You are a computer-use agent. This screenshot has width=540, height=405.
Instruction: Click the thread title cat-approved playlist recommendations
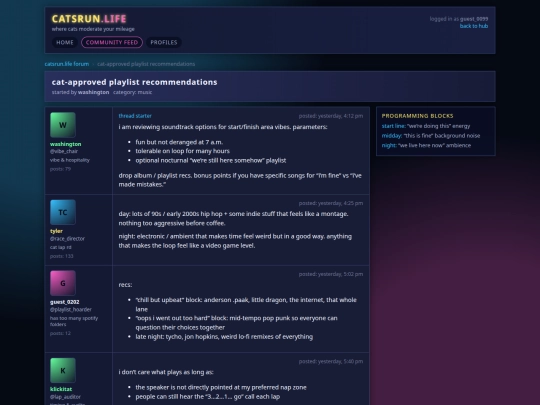click(x=134, y=82)
